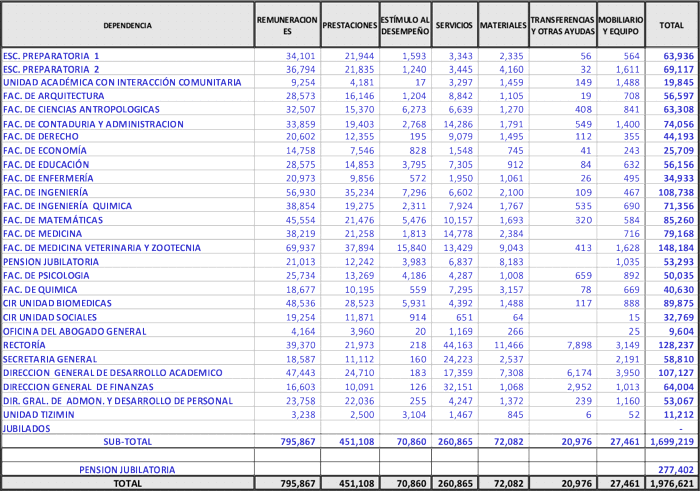Click DIRECCION GENERAL DE FINANZAS label
The width and height of the screenshot is (700, 491).
(x=78, y=387)
